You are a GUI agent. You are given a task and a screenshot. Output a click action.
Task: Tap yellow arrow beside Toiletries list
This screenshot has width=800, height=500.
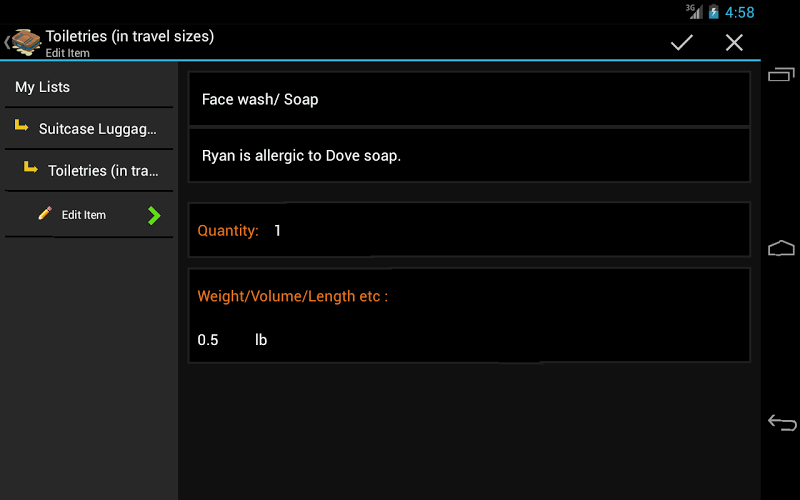[31, 169]
